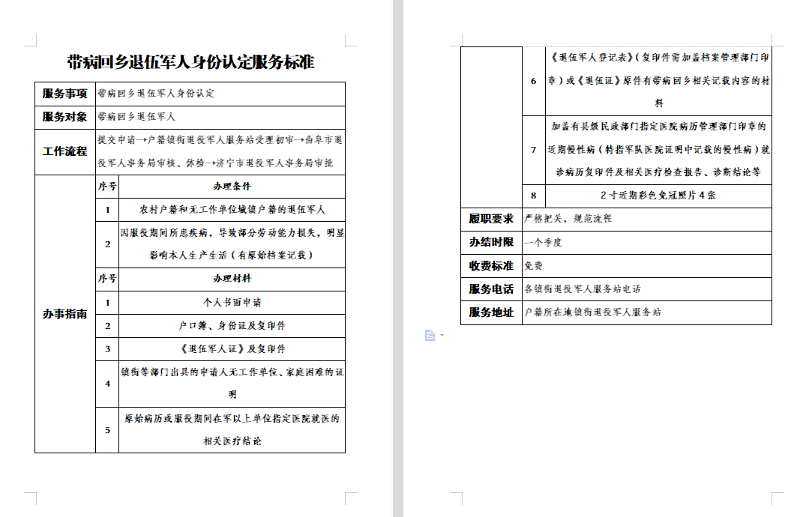
Task: Click the document title 带病回乡退伍军人身份认定服务标准
Action: point(190,62)
